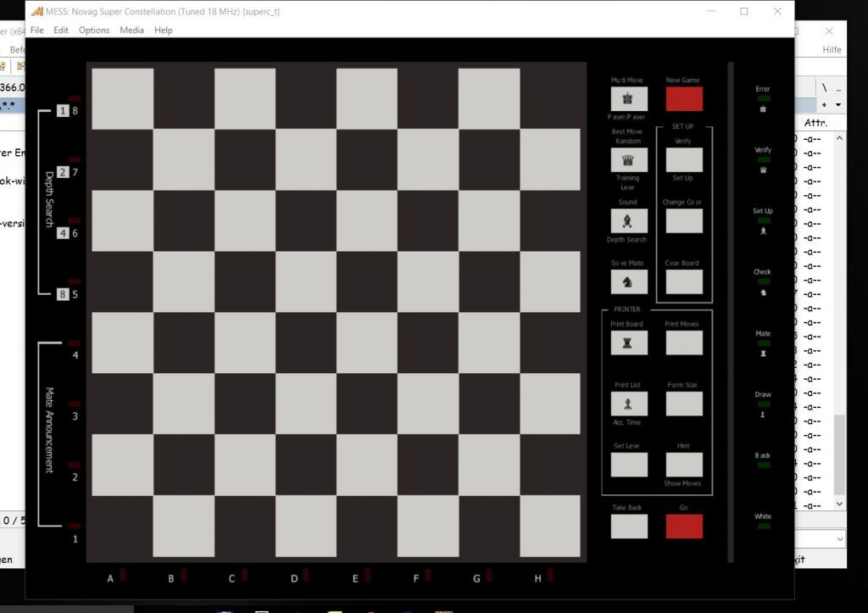
Task: Open the Help menu
Action: tap(164, 31)
